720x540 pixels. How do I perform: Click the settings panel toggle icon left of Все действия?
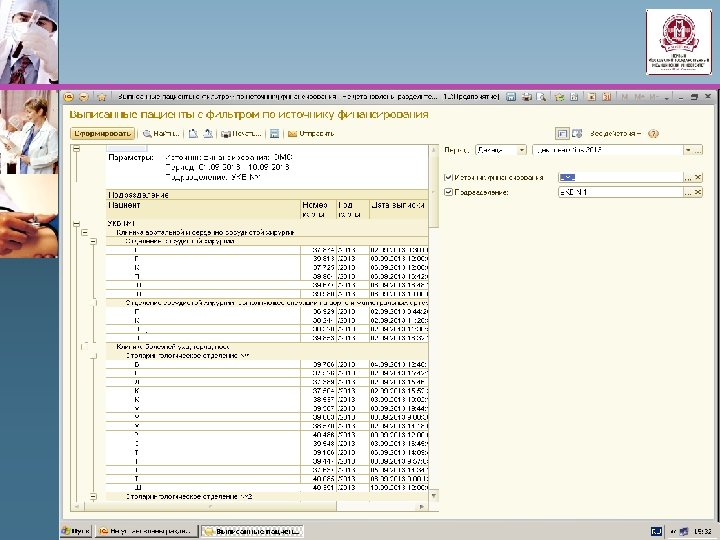click(562, 133)
